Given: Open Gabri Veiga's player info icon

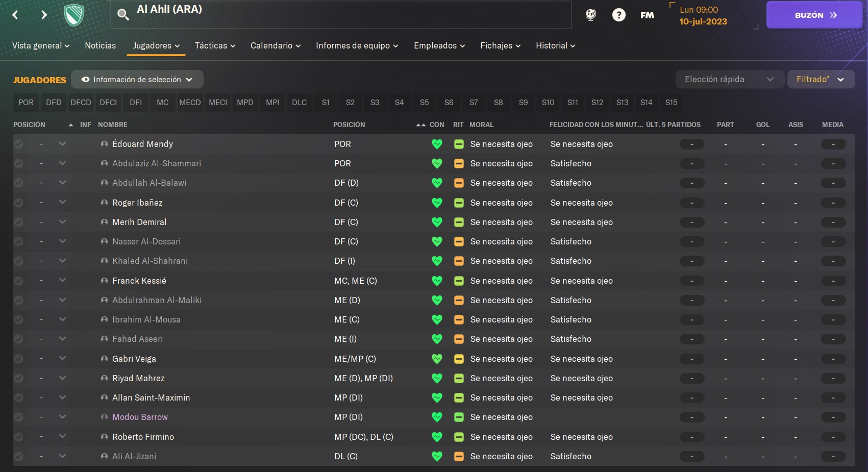Looking at the screenshot, I should tap(104, 359).
